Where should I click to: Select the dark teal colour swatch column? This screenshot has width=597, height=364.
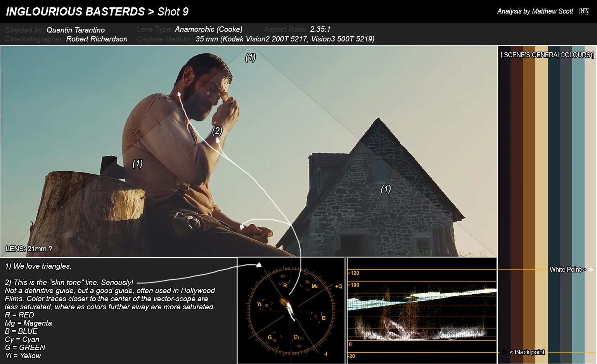[554, 205]
